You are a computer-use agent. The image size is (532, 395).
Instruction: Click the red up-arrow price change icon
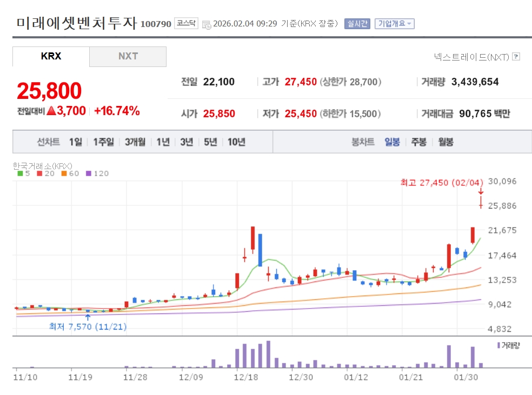coord(51,111)
